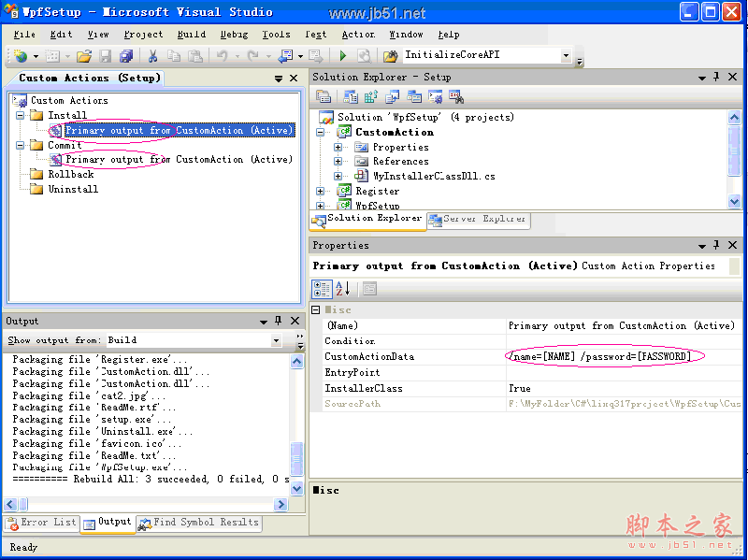This screenshot has height=560, width=748.
Task: Open the Solution Explorer window position menu
Action: point(702,78)
